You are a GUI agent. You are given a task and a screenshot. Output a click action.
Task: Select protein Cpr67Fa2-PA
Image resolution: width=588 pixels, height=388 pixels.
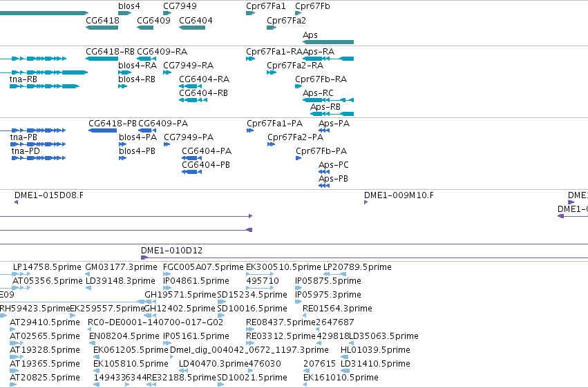[x=295, y=137]
